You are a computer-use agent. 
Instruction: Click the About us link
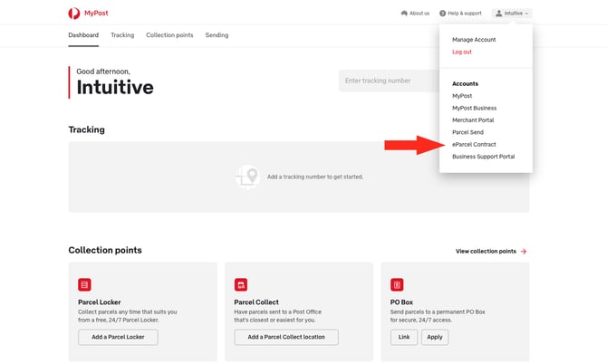[419, 14]
